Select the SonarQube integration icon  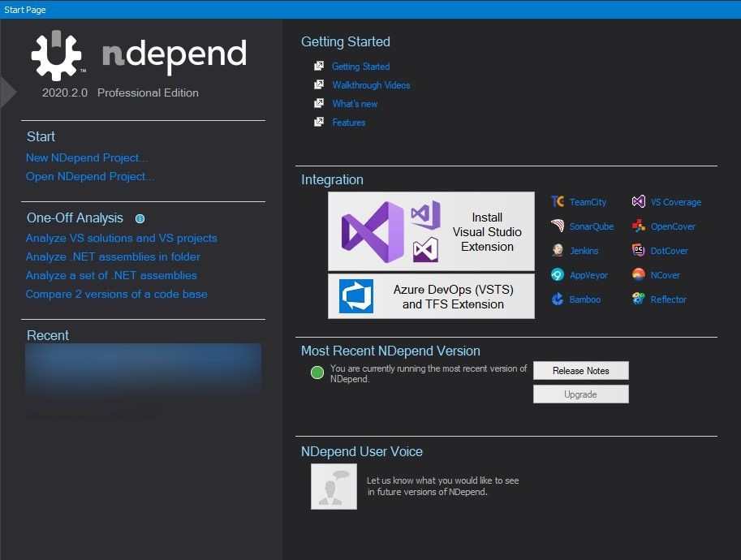coord(558,226)
